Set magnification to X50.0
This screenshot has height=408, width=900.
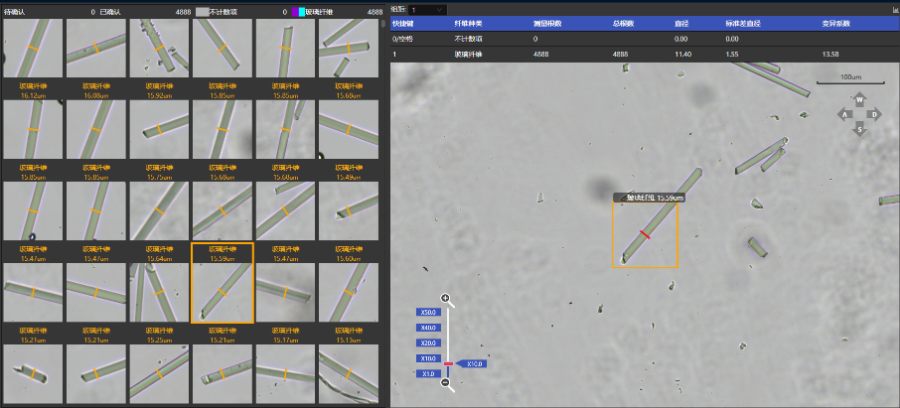tap(428, 312)
